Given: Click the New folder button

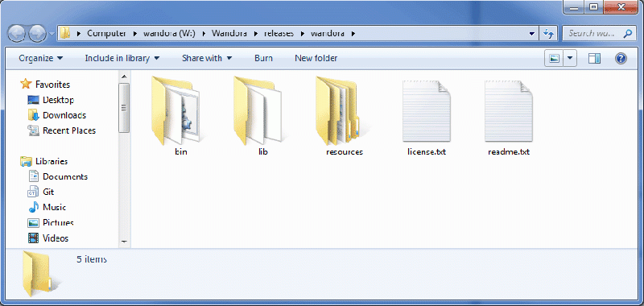Looking at the screenshot, I should tap(316, 58).
